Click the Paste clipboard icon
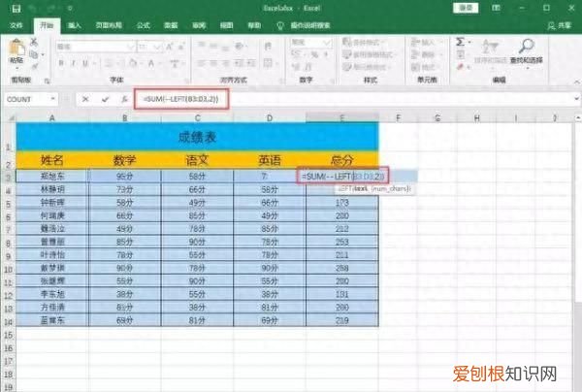Image resolution: width=582 pixels, height=392 pixels. (16, 48)
